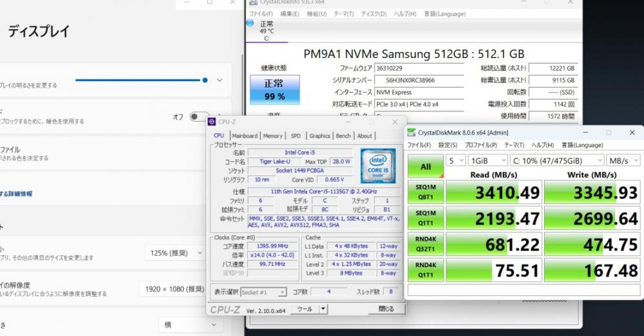Switch to the Bench tab in CPU-Z
Image resolution: width=644 pixels, height=336 pixels.
point(343,136)
